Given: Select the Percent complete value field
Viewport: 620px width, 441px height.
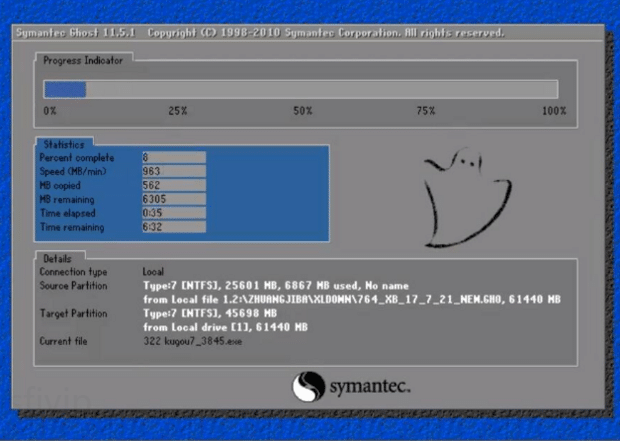Looking at the screenshot, I should [174, 158].
